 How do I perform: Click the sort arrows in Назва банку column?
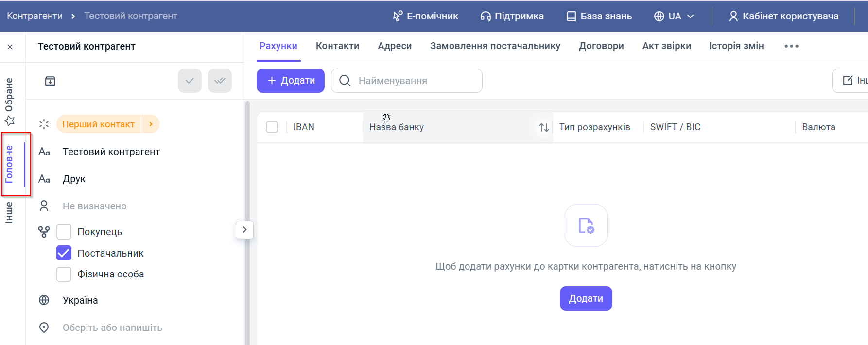coord(544,127)
